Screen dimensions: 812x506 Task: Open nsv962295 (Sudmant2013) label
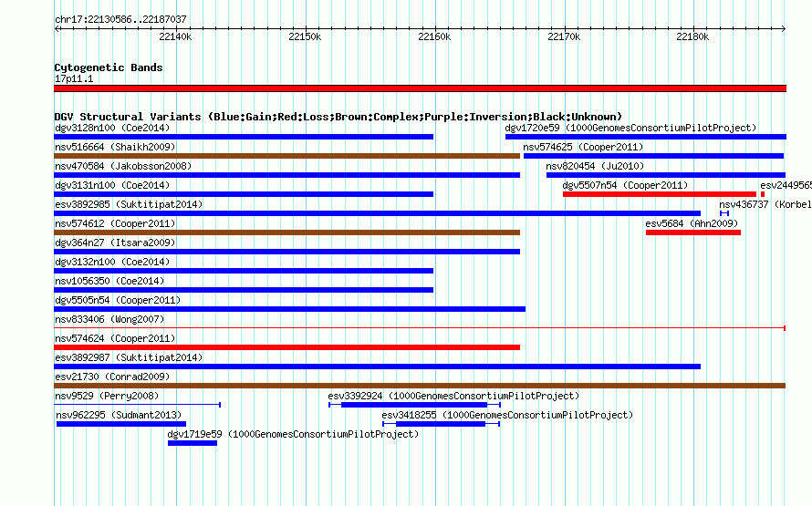pyautogui.click(x=120, y=415)
